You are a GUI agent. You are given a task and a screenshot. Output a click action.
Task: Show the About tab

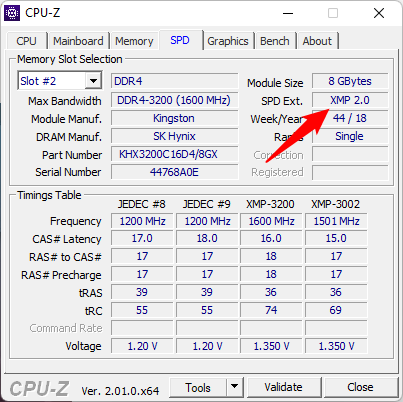click(x=317, y=41)
